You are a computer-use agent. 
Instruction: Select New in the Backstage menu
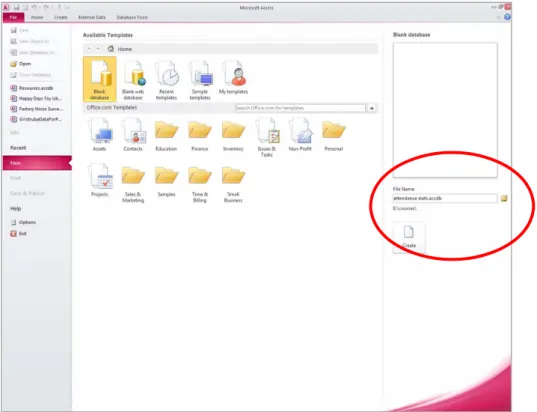(37, 163)
